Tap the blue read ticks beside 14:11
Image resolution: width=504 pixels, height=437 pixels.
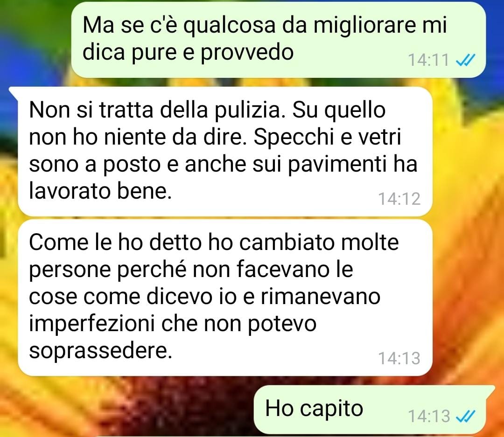pyautogui.click(x=466, y=60)
